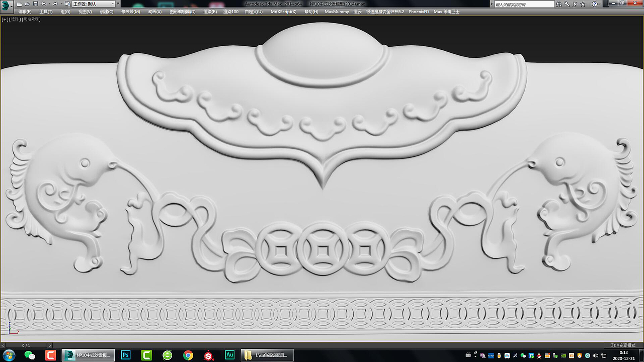Image resolution: width=644 pixels, height=362 pixels.
Task: Click the Open File icon
Action: [27, 4]
